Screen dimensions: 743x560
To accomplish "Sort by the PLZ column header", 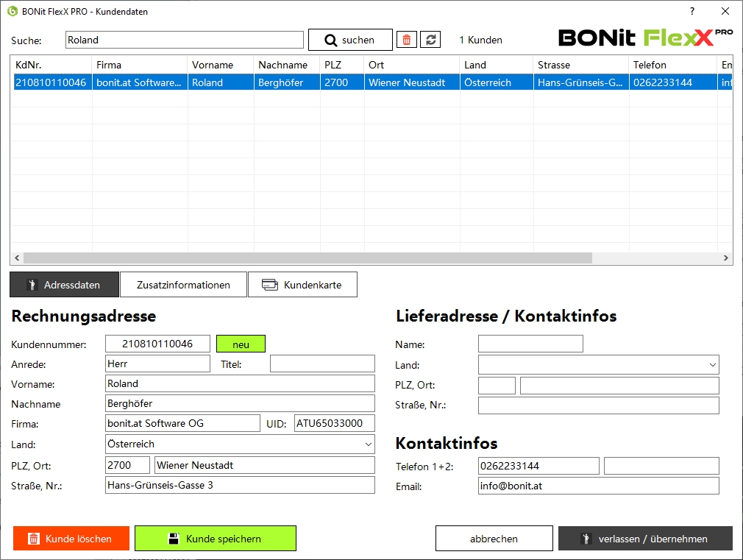I will click(342, 65).
